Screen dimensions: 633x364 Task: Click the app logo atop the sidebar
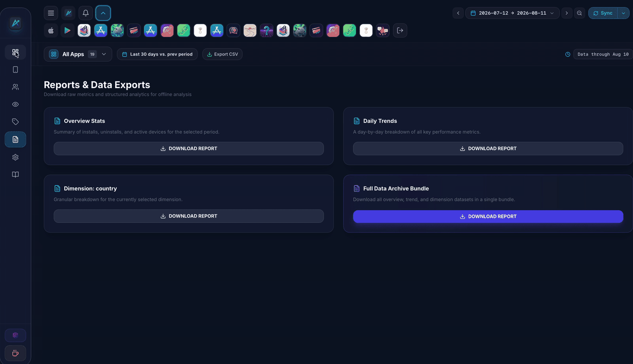click(x=16, y=23)
